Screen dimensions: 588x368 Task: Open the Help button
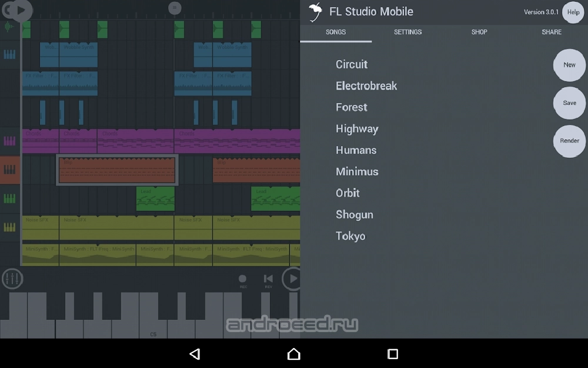[573, 12]
